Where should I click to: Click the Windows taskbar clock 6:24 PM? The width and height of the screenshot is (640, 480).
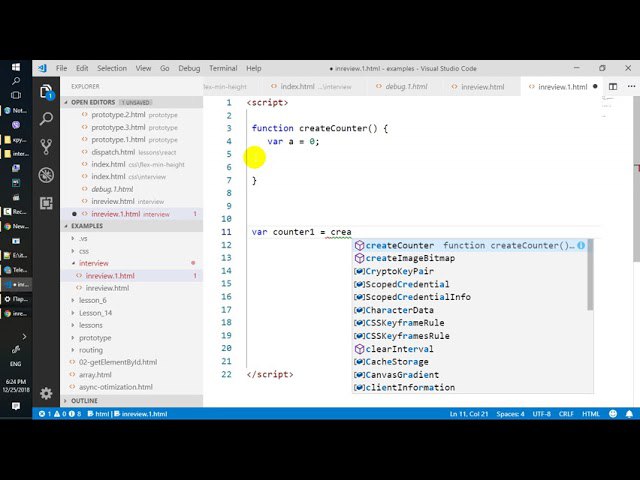tap(16, 386)
